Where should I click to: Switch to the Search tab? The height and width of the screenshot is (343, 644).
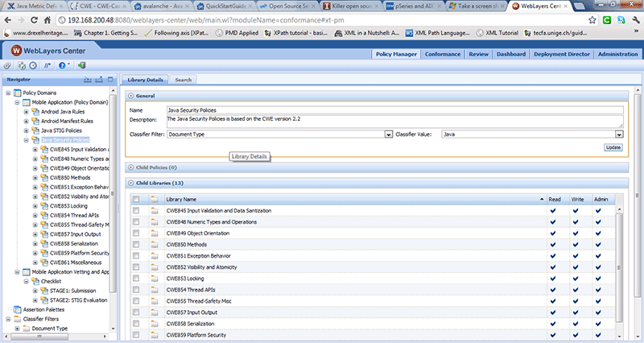tap(184, 80)
